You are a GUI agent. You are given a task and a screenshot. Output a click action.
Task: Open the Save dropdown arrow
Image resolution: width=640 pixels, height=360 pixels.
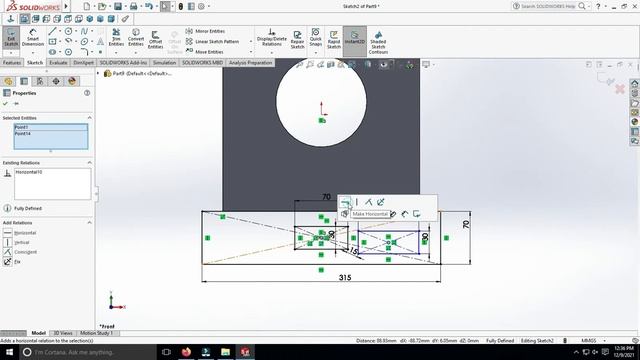click(x=125, y=6)
